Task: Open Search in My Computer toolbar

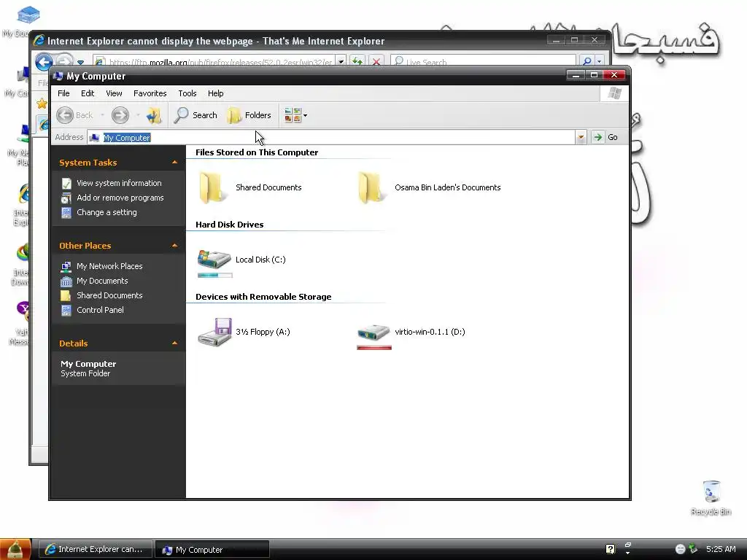Action: tap(196, 115)
